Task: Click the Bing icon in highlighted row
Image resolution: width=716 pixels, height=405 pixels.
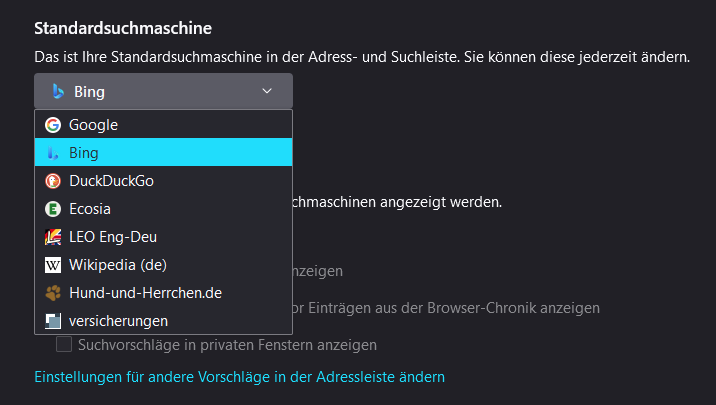Action: 53,153
